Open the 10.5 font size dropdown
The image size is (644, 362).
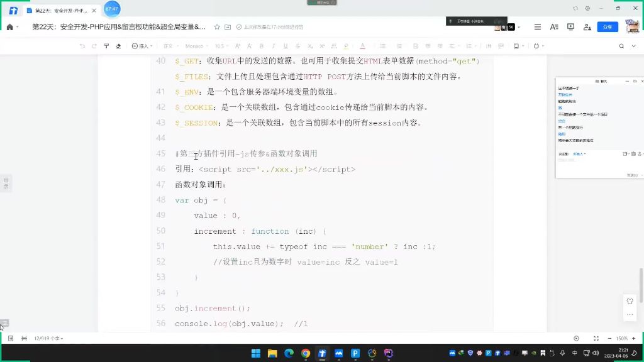pos(221,46)
